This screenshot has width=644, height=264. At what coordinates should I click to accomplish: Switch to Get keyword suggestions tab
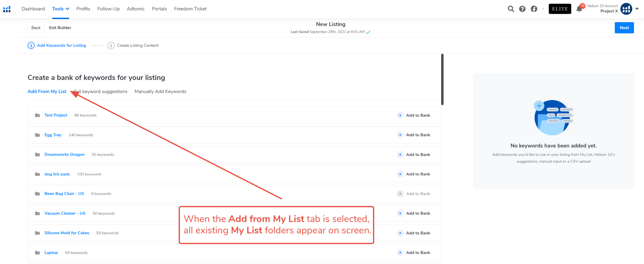tap(100, 91)
